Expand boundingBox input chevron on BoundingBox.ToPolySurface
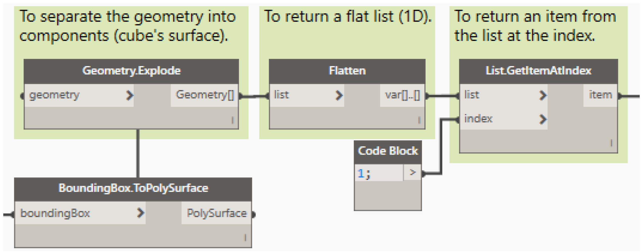 tap(141, 213)
